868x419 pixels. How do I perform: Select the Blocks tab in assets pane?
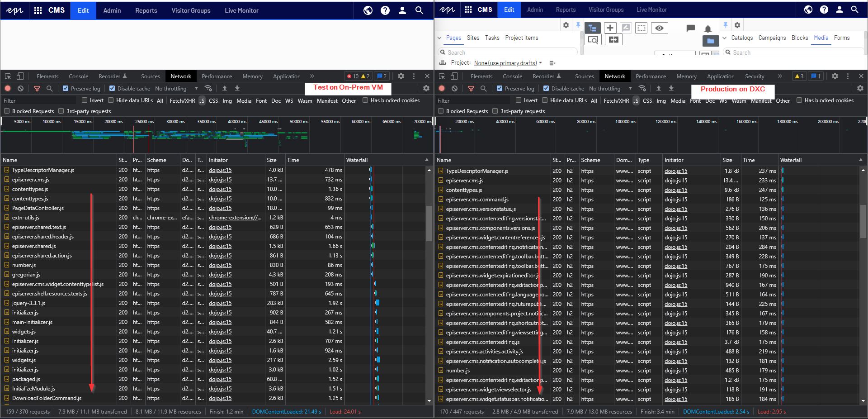coord(799,38)
